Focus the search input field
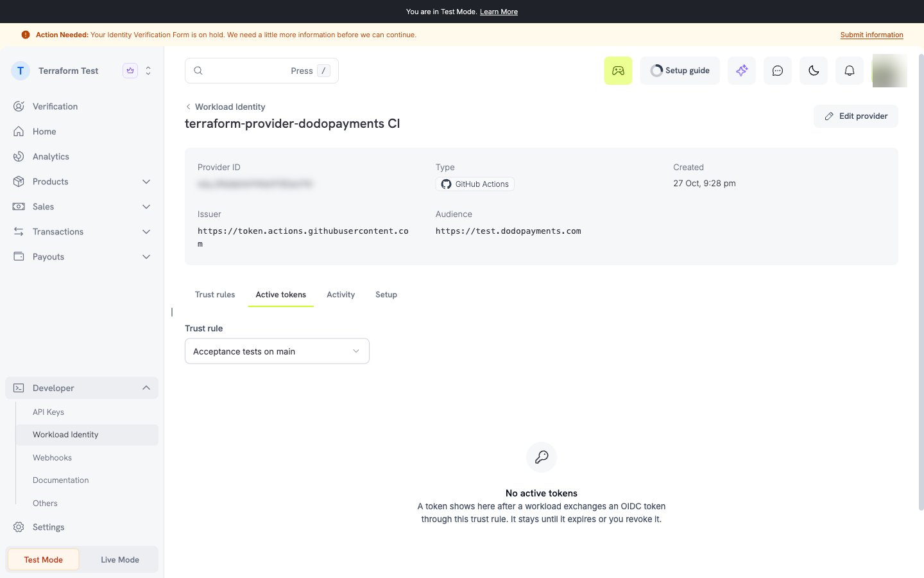Screen dimensions: 924x578 [x=262, y=71]
